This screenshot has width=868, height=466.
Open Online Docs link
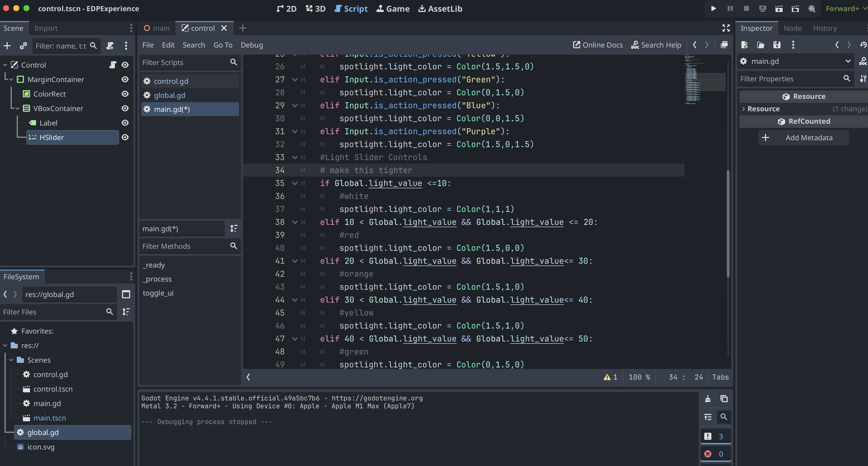(598, 45)
